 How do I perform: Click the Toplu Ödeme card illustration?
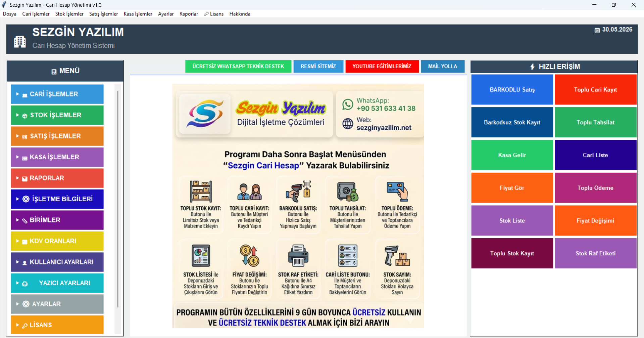(x=397, y=192)
